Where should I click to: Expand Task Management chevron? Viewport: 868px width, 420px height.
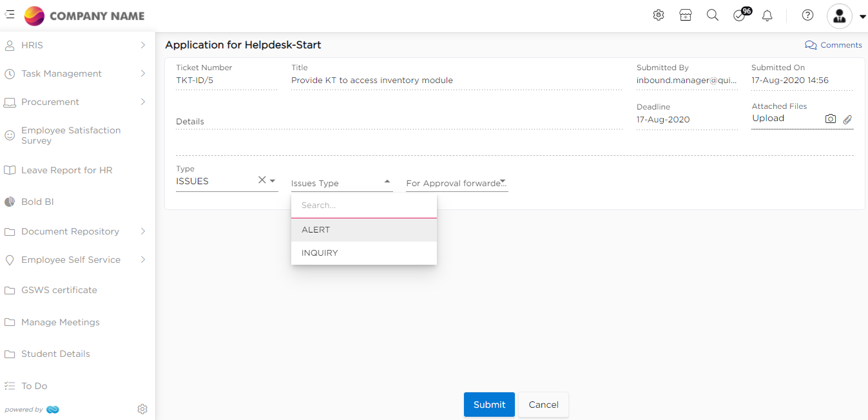tap(143, 73)
